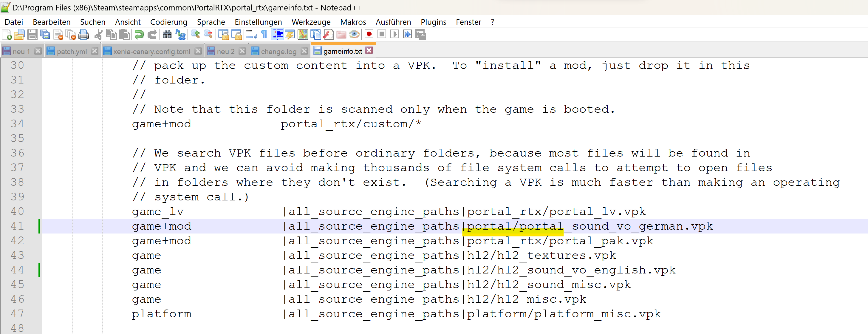The image size is (868, 334).
Task: Switch to the xenia-canary.config.toml tab
Action: click(x=151, y=51)
